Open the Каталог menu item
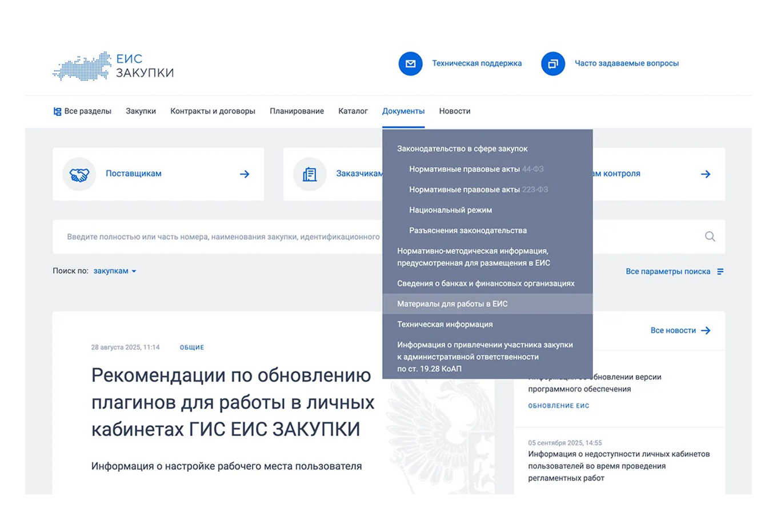 [x=353, y=111]
